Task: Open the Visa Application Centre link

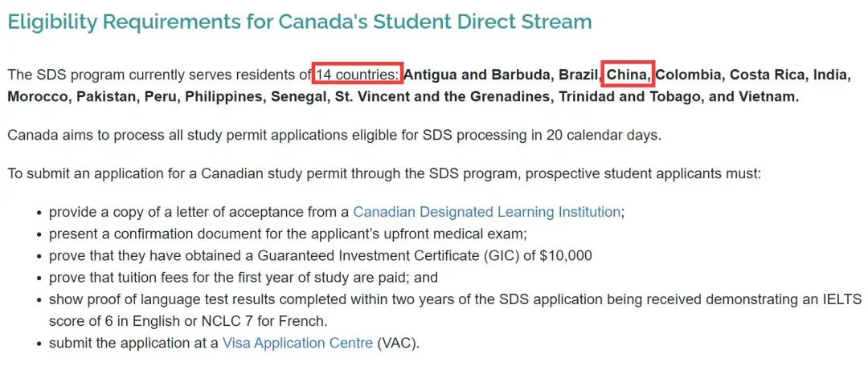Action: click(297, 343)
